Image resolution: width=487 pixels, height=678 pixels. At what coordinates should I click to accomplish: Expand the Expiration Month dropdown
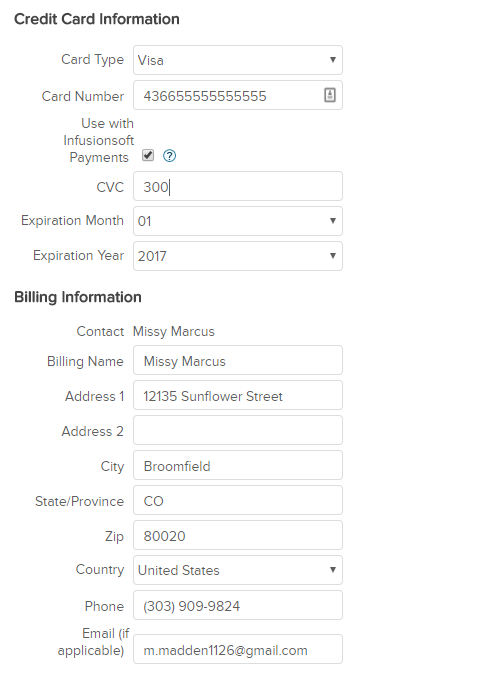point(238,221)
